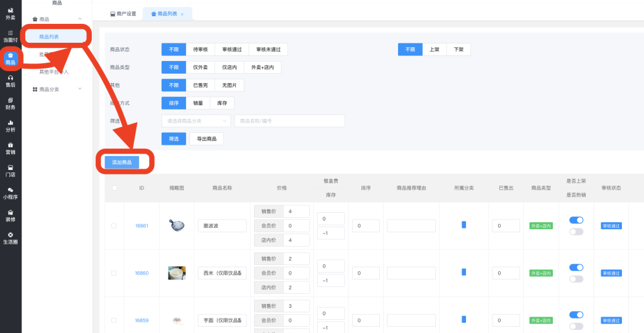Tick the checkbox for product 16860
Viewport: 644px width, 333px height.
tap(114, 273)
